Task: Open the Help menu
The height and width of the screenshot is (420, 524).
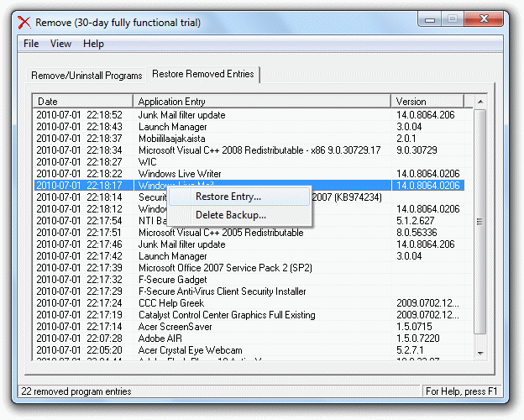Action: point(93,44)
